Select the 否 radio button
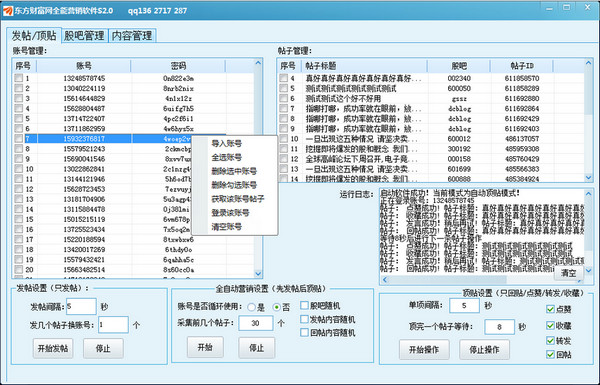This screenshot has width=600, height=385. (x=277, y=307)
